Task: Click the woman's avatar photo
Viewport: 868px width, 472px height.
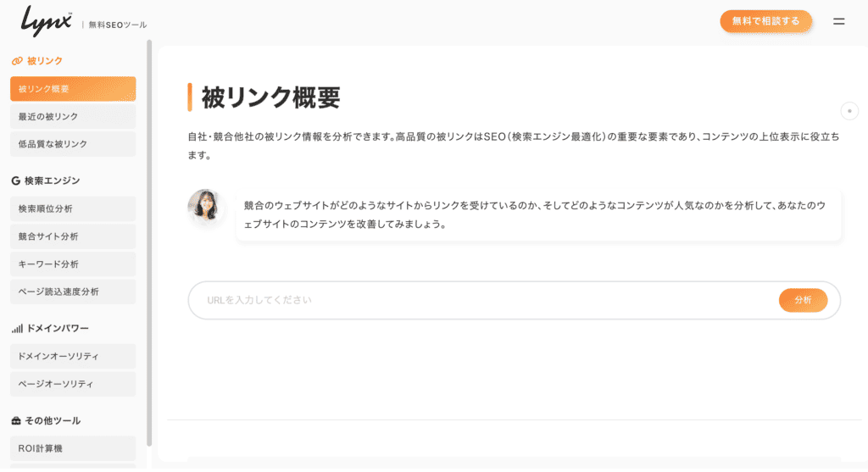Action: tap(205, 207)
